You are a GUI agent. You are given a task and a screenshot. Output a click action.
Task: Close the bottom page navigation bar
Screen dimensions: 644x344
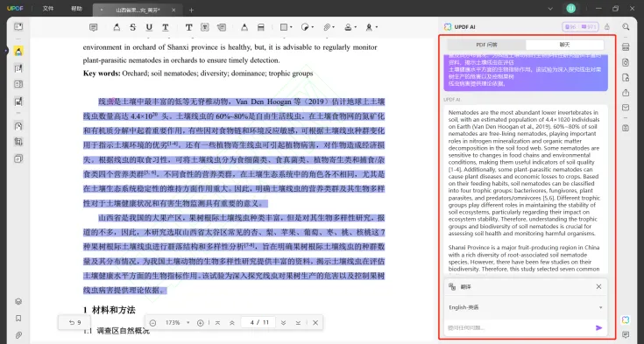[x=315, y=323]
